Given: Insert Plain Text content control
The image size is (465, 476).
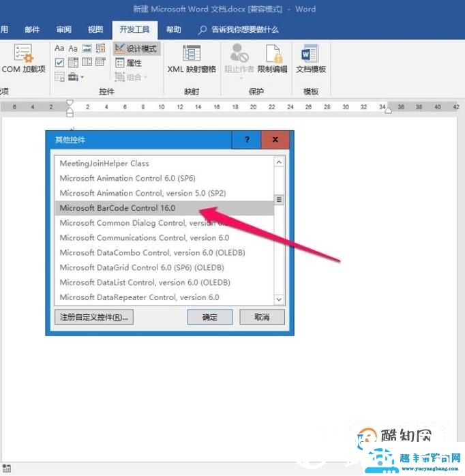Looking at the screenshot, I should click(73, 48).
